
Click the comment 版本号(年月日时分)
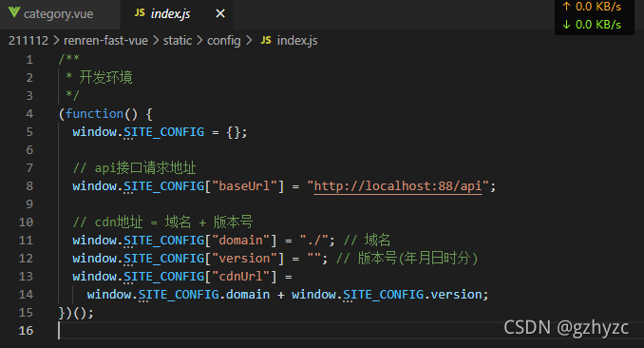(407, 259)
